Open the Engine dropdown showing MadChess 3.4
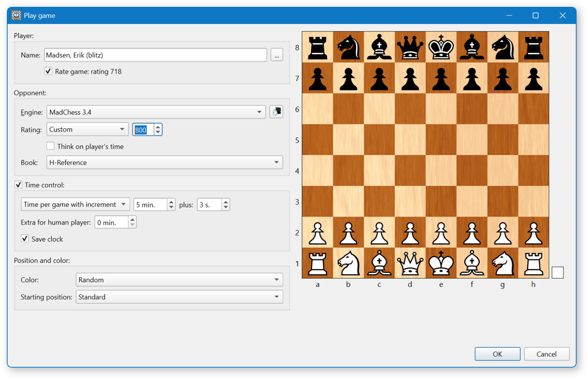The width and height of the screenshot is (588, 379). 156,112
